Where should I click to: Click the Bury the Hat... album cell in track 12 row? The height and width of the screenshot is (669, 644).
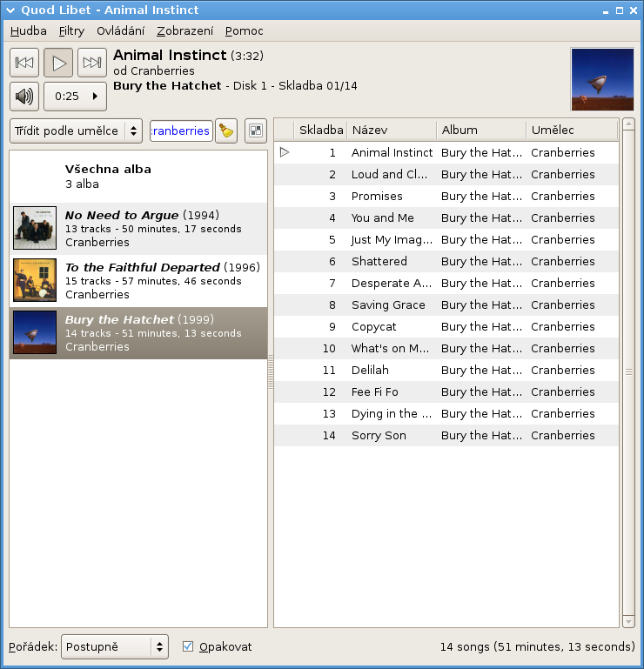(x=481, y=392)
